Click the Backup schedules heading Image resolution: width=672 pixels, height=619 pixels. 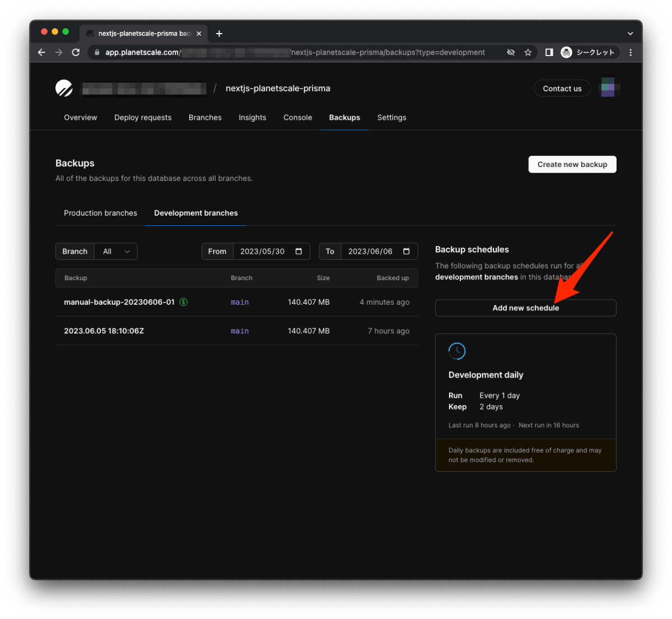pos(472,249)
